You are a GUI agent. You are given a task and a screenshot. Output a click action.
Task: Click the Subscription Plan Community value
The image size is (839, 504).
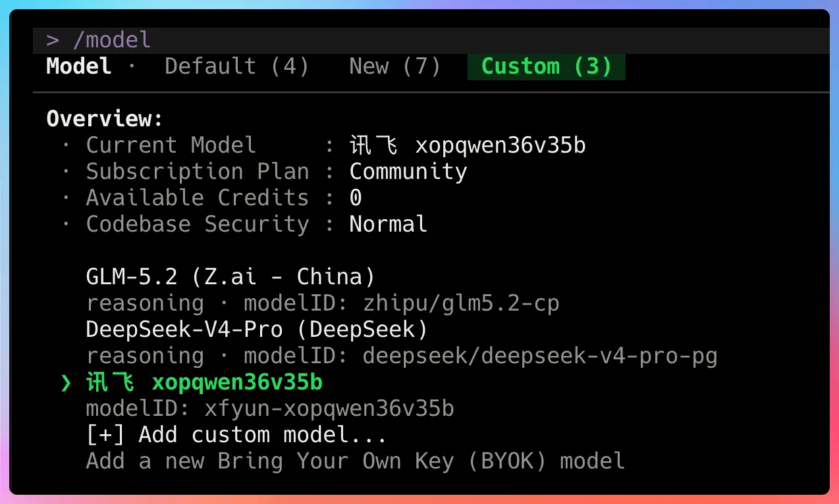click(408, 172)
